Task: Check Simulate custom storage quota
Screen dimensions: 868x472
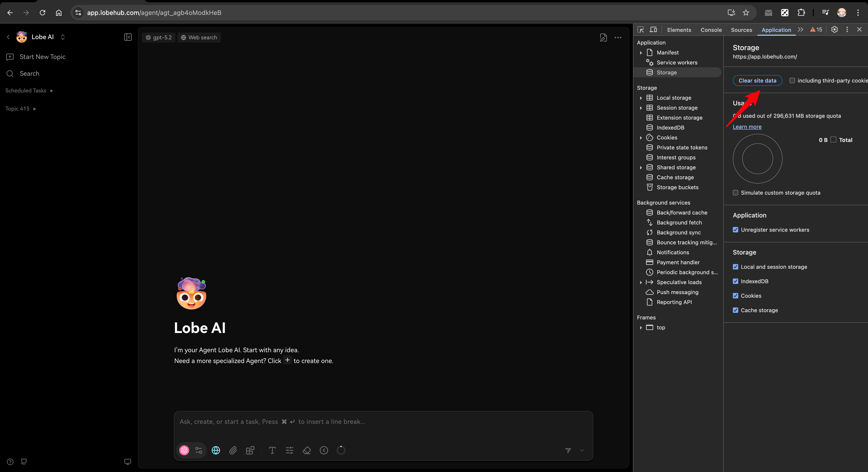Action: tap(736, 193)
